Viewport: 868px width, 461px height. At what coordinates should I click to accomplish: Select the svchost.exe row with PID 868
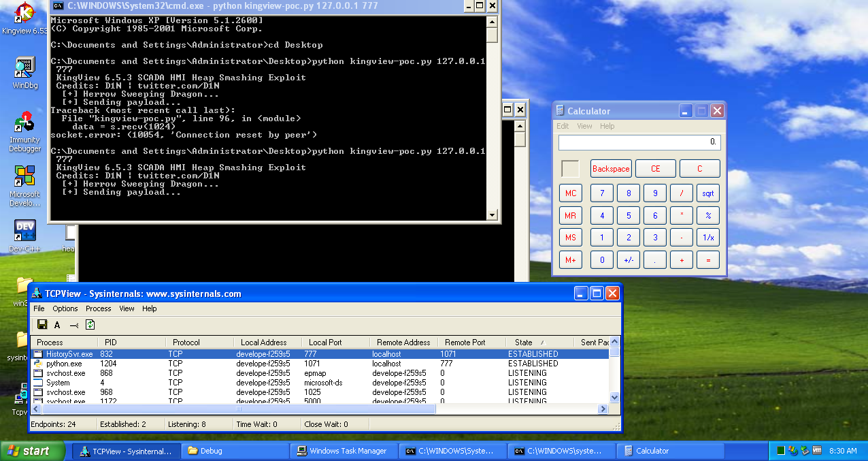click(x=320, y=373)
